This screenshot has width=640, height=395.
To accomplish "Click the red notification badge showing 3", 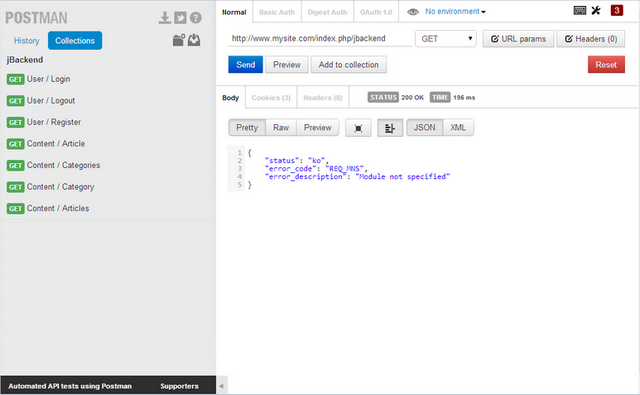I will tap(616, 11).
